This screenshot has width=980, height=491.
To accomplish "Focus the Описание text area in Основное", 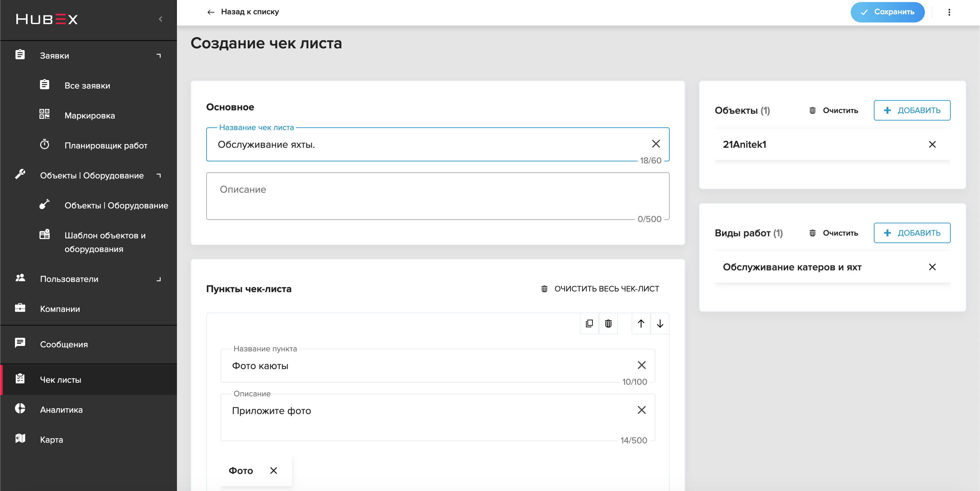I will click(x=438, y=196).
